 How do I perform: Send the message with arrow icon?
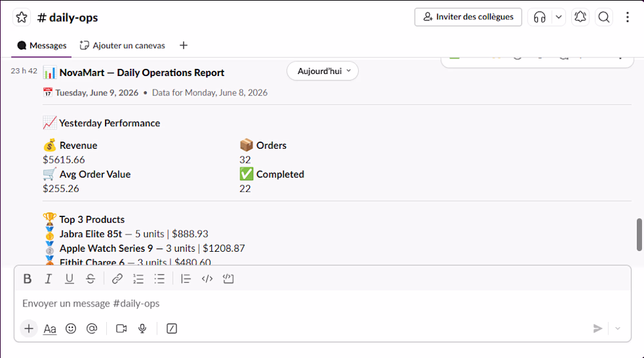pos(598,328)
